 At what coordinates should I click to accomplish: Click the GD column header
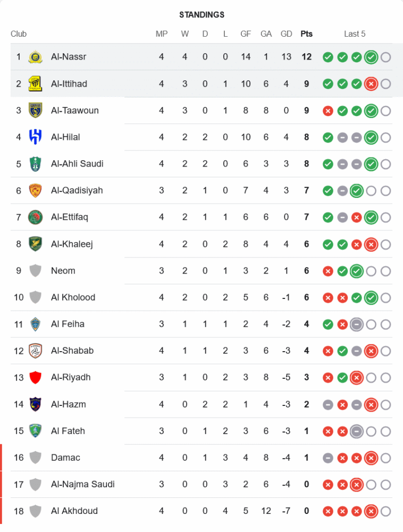286,34
